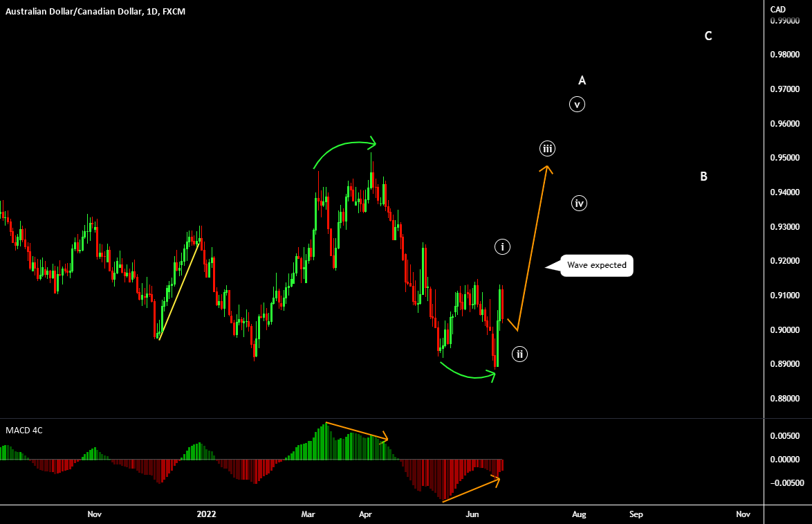Select the circled wave v label
The image size is (812, 524).
pyautogui.click(x=577, y=105)
